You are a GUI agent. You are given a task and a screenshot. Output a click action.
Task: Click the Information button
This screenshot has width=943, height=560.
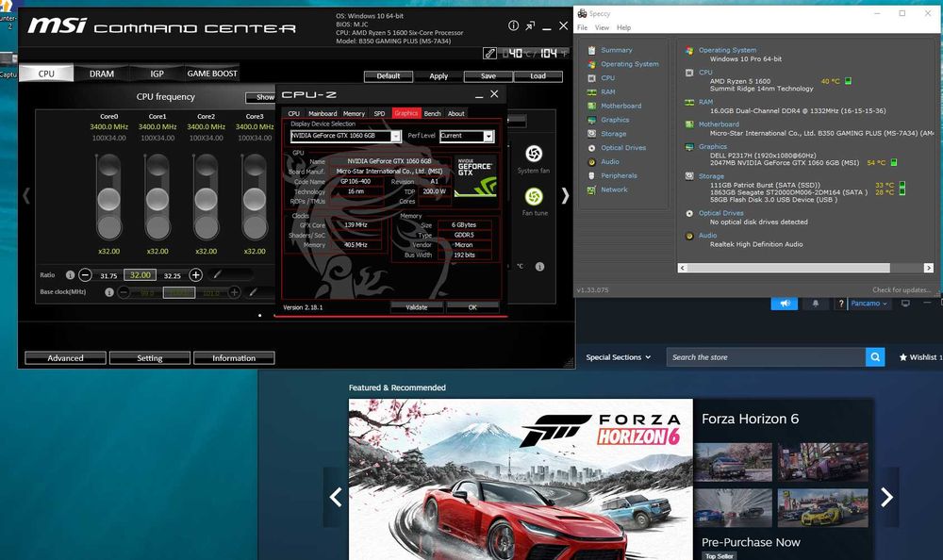pyautogui.click(x=234, y=358)
